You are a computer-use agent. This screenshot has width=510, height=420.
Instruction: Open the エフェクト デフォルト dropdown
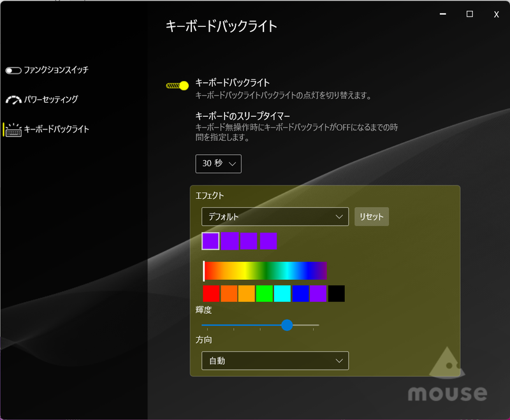[274, 217]
